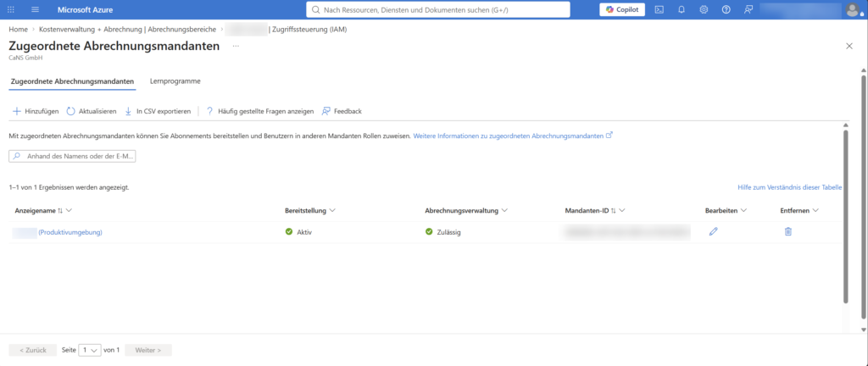The height and width of the screenshot is (366, 868).
Task: Expand the Bearbeiten column chevron
Action: pos(743,211)
